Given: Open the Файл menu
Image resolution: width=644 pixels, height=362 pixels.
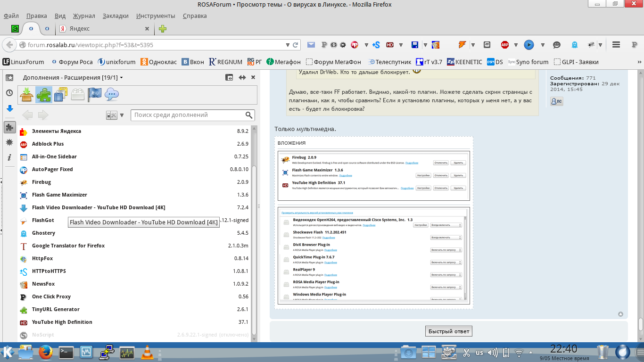Looking at the screenshot, I should tap(11, 16).
